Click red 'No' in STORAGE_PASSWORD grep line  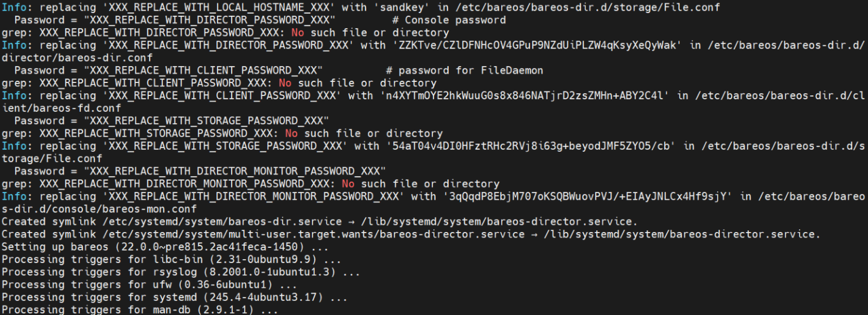[291, 134]
